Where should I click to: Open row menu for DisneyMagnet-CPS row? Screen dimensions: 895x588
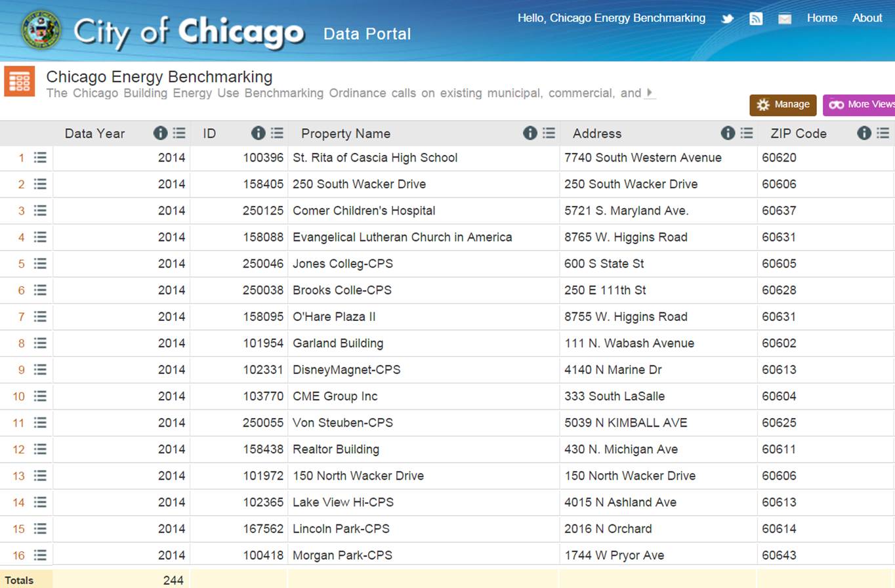[x=40, y=369]
